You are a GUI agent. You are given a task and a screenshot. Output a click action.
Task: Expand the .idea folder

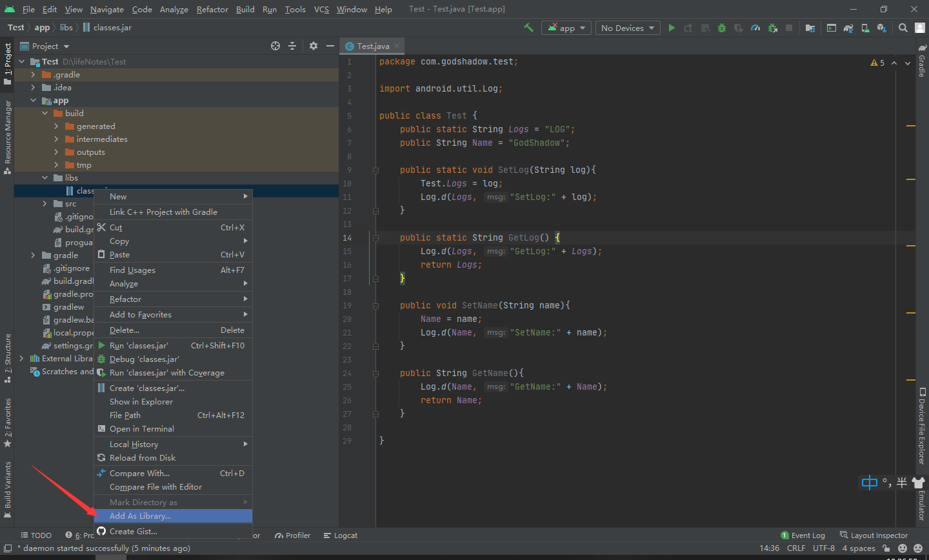33,88
